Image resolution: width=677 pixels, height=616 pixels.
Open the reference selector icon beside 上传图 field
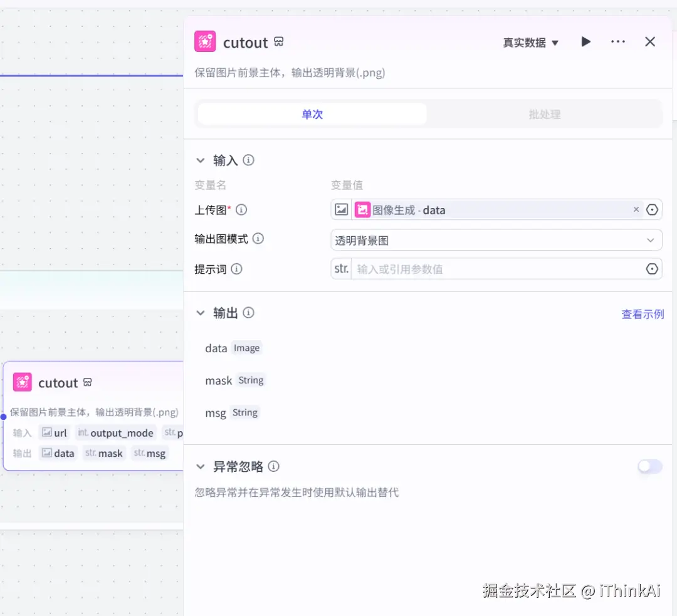pos(652,209)
